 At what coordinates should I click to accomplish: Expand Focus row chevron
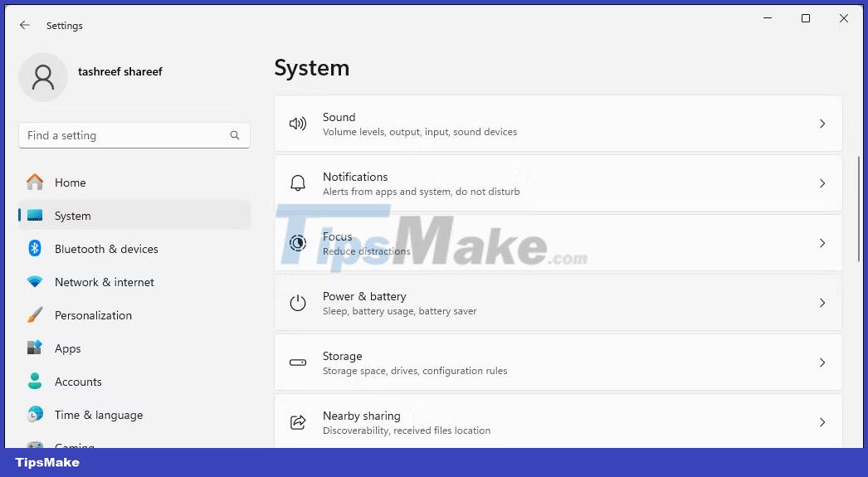pyautogui.click(x=822, y=243)
